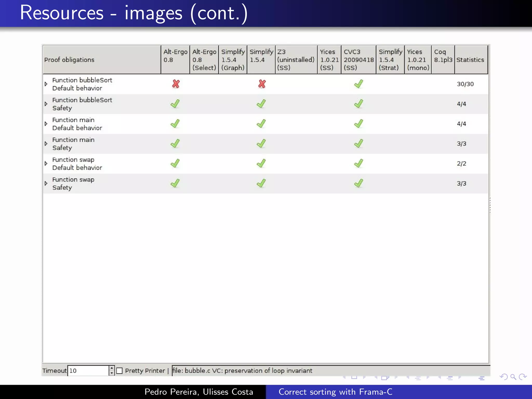The image size is (532, 399).
Task: Click Alt-Ergo green check for main Safety
Action: [x=175, y=144]
